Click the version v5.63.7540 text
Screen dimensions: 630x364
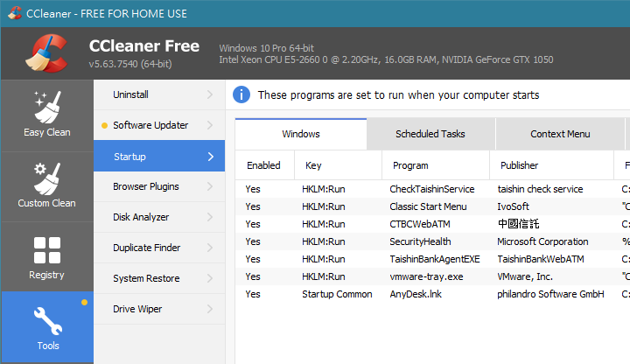click(130, 64)
